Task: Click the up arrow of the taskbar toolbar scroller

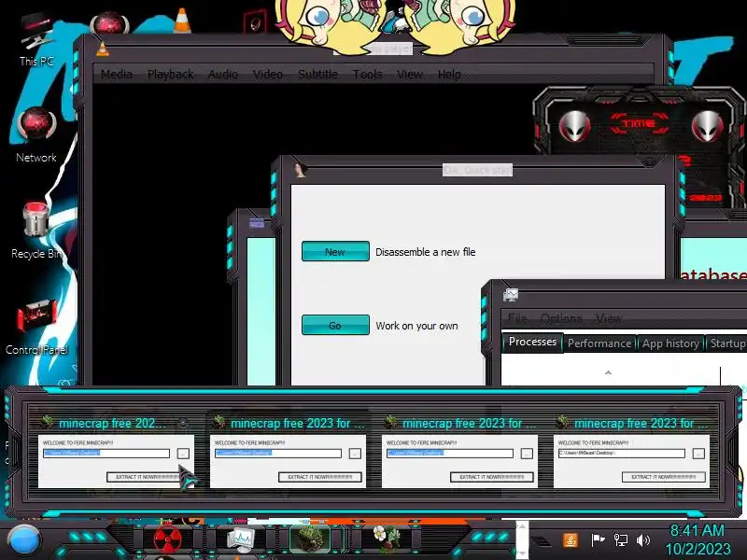Action: 522,526
